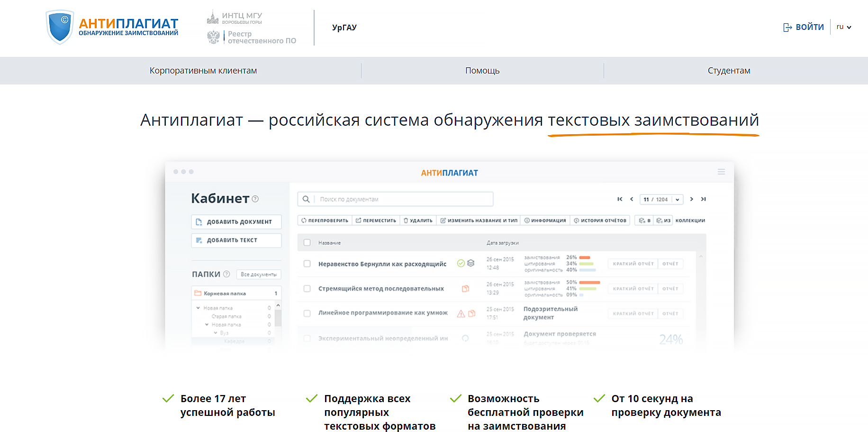The height and width of the screenshot is (432, 868).
Task: Check the Неравенство Бернулли row checkbox
Action: pyautogui.click(x=307, y=264)
